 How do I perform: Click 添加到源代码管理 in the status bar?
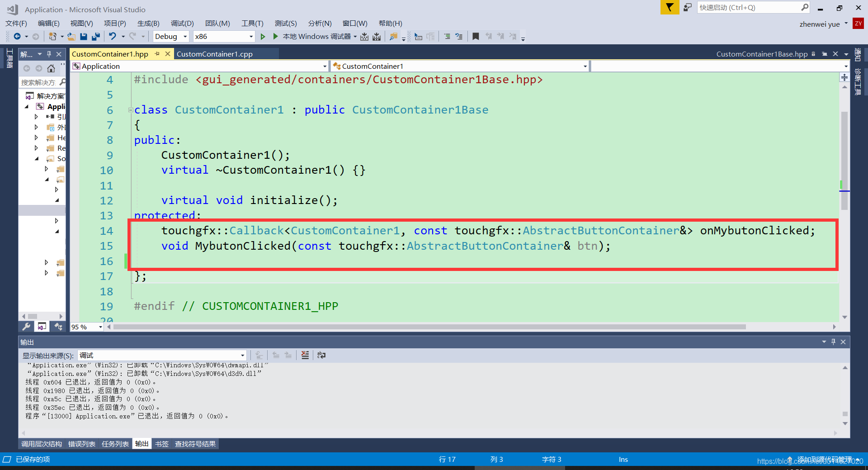point(825,459)
